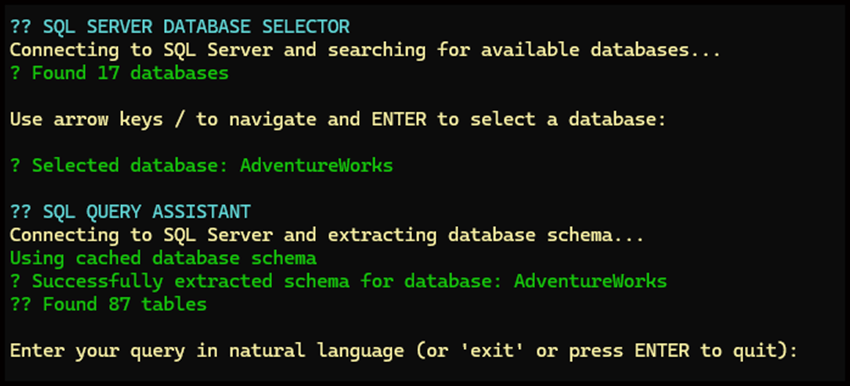Select the Found 87 tables text
The height and width of the screenshot is (386, 850).
125,304
